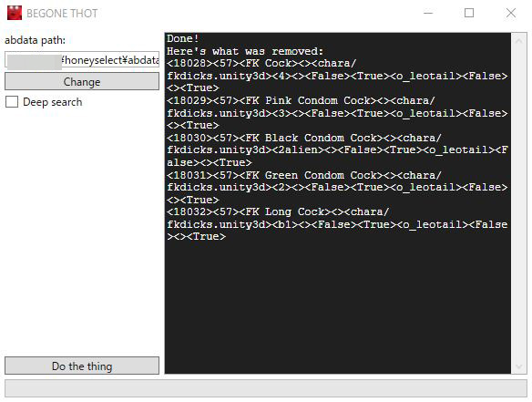Viewport: 532px width, 402px height.
Task: Click the log scrollbar down arrow
Action: (518, 366)
